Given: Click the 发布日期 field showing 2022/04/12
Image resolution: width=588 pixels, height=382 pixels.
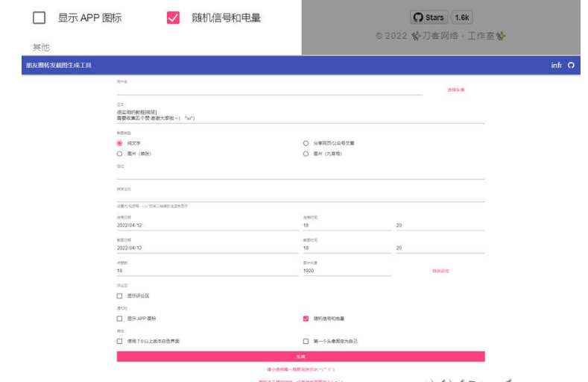Looking at the screenshot, I should (201, 225).
